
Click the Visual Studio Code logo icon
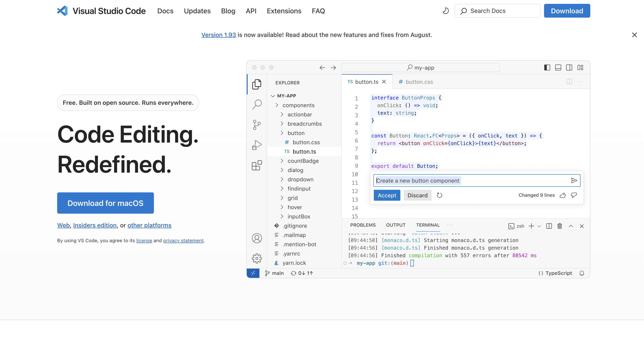coord(63,11)
